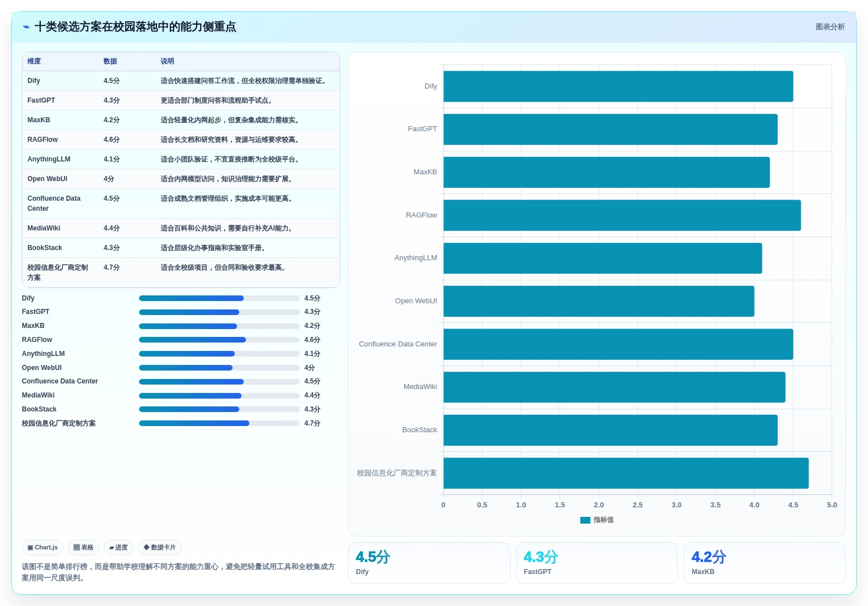Select the 进度 tag chip
Screen dimensions: 868x606
pyautogui.click(x=118, y=548)
